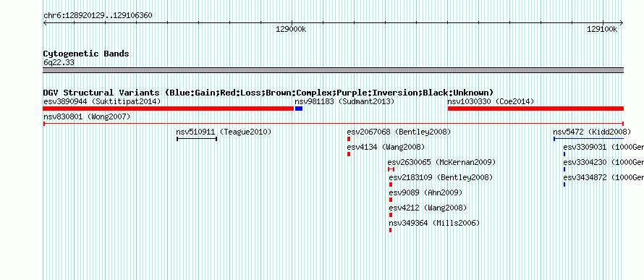
Task: Click the 129100k ruler tick label
Action: pos(602,29)
